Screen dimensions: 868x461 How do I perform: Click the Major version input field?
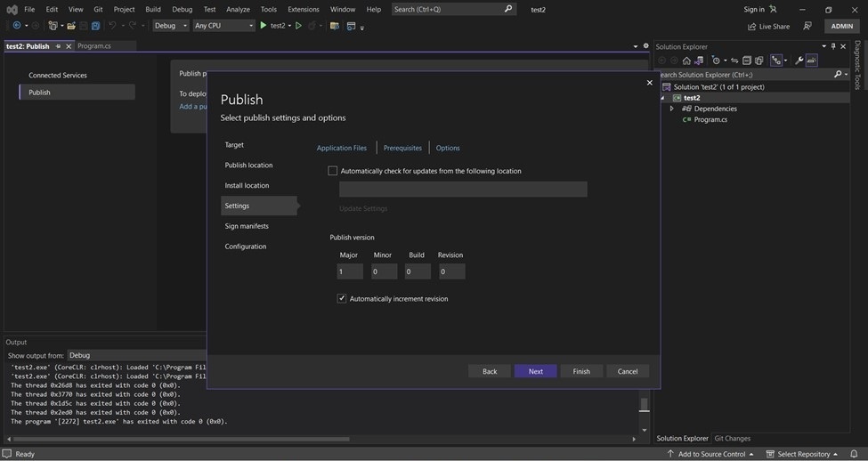tap(350, 271)
